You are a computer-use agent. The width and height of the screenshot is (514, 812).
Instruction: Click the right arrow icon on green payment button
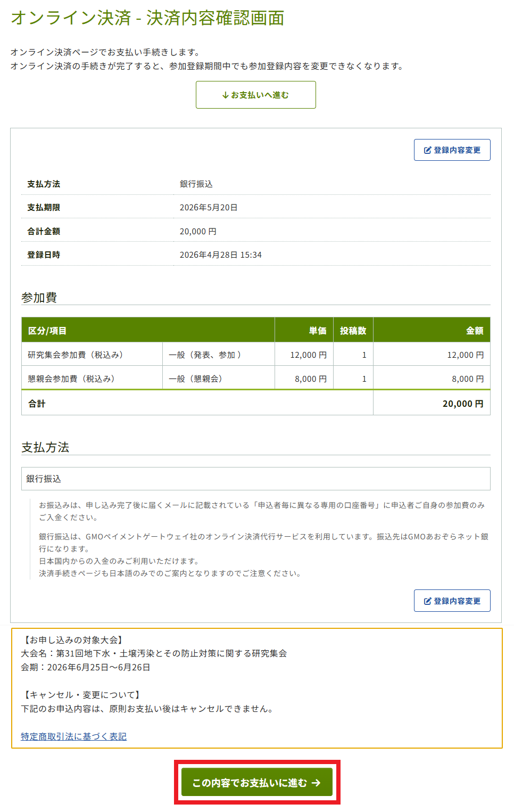click(x=317, y=783)
